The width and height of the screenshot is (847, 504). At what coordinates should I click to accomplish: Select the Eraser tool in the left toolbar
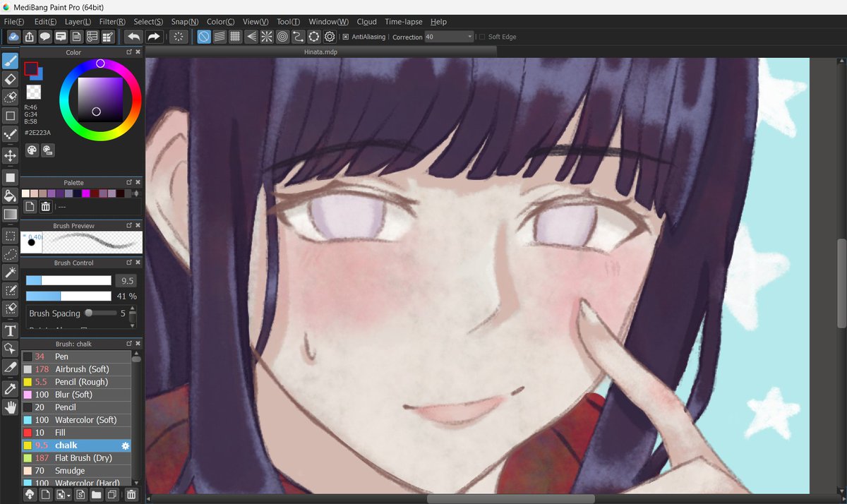coord(11,79)
